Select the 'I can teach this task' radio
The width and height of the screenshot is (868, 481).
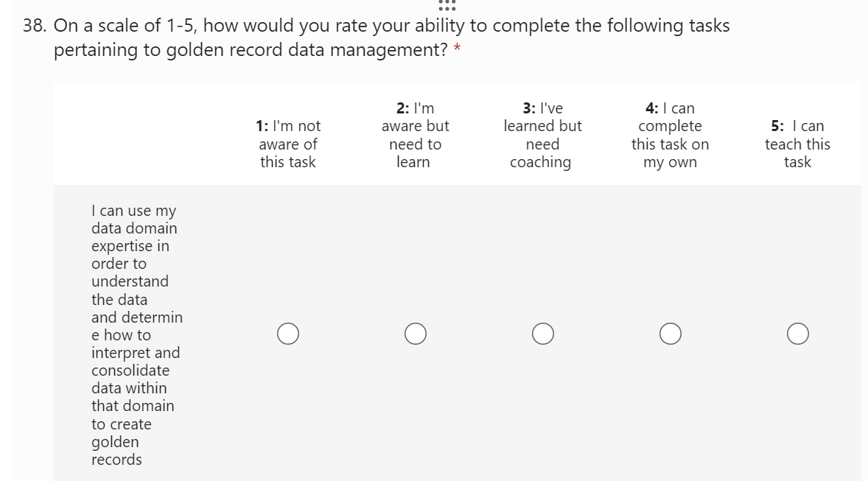click(x=797, y=334)
